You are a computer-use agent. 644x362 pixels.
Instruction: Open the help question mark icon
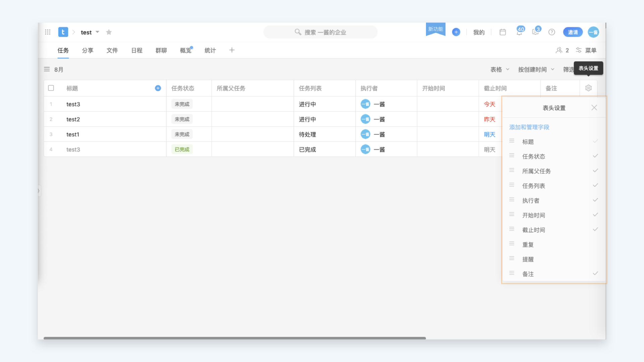[x=552, y=32]
